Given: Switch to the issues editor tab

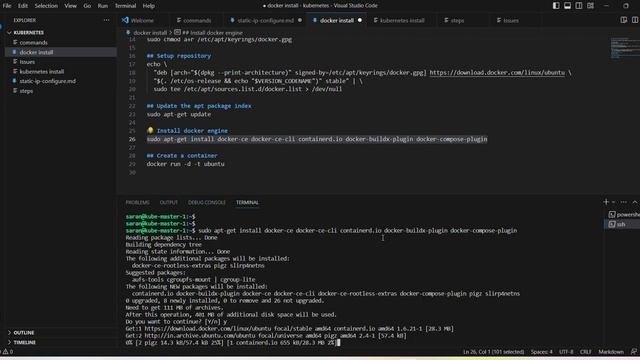Looking at the screenshot, I should click(x=511, y=20).
